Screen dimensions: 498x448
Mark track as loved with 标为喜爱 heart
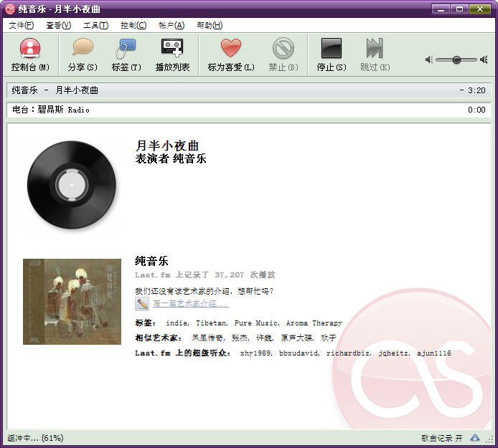[x=231, y=47]
